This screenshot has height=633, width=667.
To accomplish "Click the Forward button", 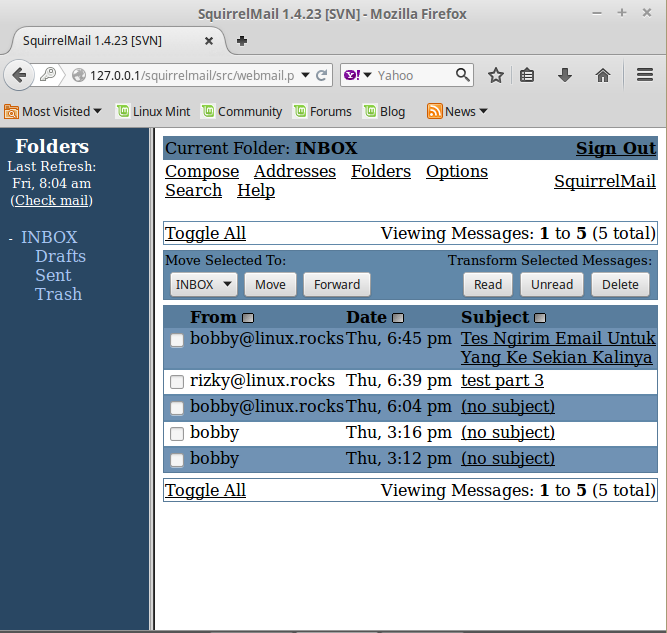I will (x=337, y=284).
